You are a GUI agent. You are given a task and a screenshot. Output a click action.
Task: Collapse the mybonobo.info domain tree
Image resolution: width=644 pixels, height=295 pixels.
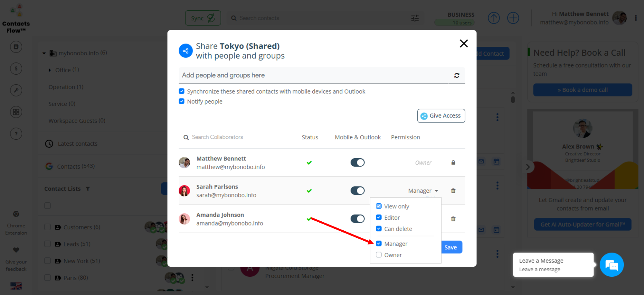pos(44,53)
